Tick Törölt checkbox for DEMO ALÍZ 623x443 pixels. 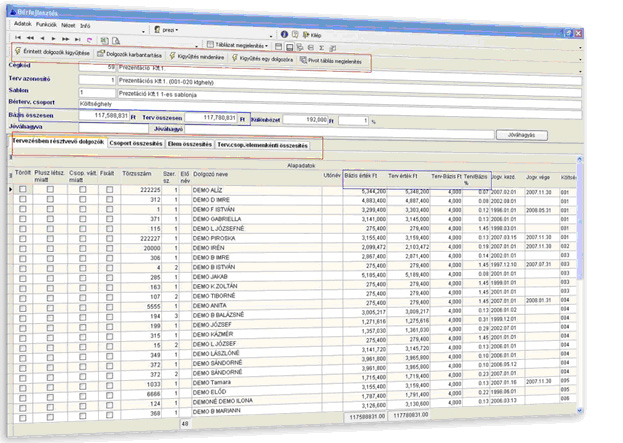[22, 190]
